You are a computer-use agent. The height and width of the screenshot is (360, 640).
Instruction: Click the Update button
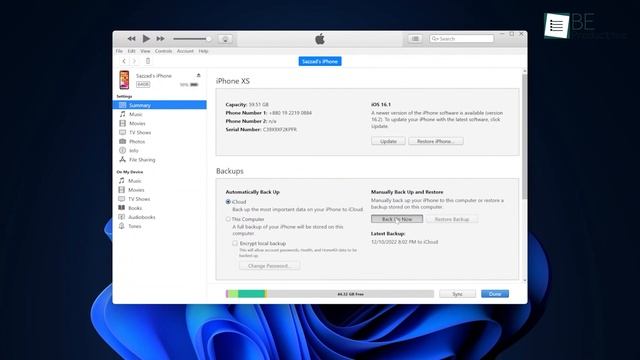click(x=388, y=141)
